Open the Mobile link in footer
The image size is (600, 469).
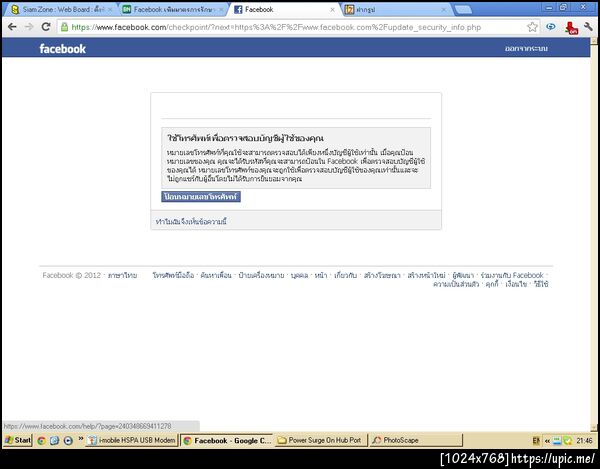coord(173,275)
